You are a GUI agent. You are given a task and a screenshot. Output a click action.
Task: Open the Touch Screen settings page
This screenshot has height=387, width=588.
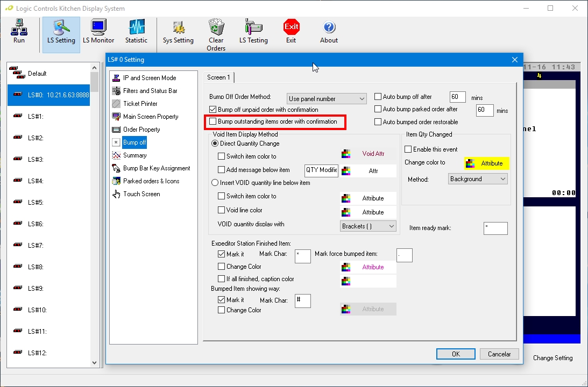[136, 193]
